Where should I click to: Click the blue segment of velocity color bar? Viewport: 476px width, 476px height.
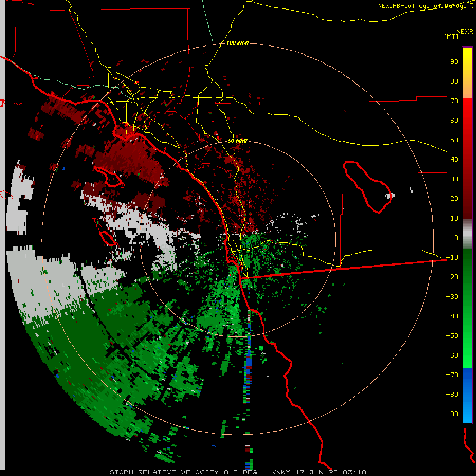point(467,396)
